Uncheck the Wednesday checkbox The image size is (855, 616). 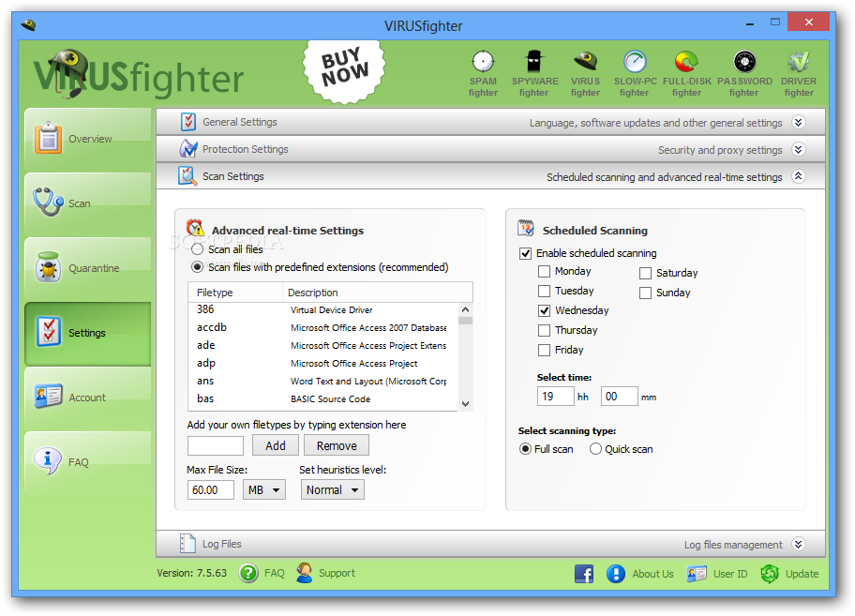(544, 310)
